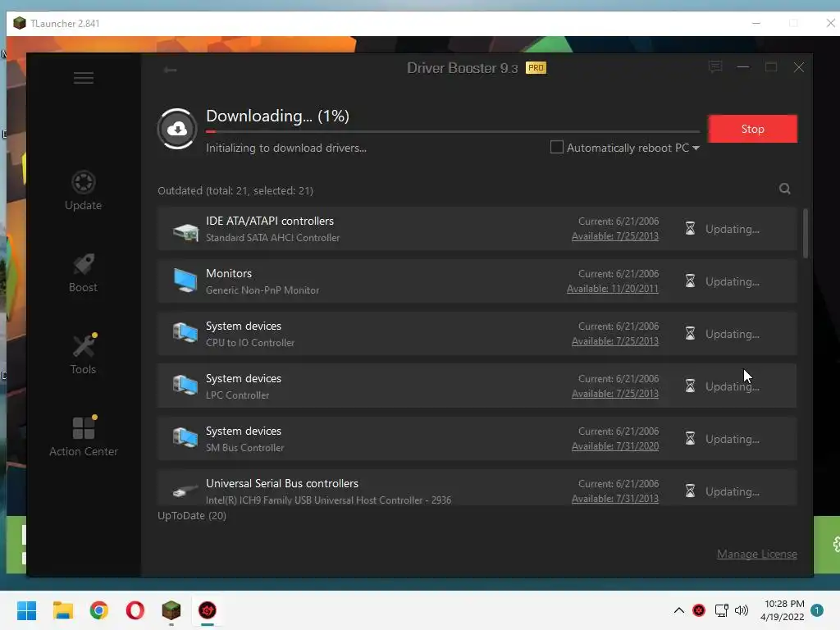840x630 pixels.
Task: Click the Monitors device icon
Action: point(185,281)
